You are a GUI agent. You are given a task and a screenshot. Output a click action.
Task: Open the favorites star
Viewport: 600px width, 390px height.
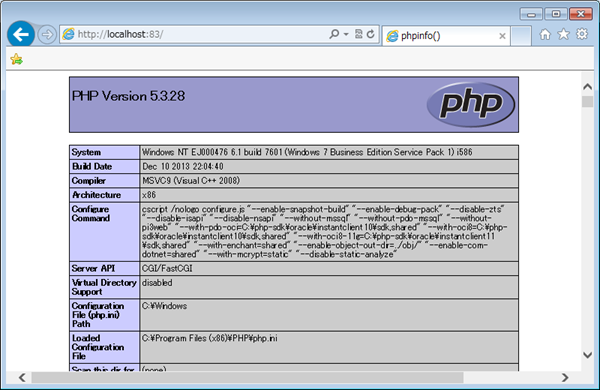tap(563, 34)
